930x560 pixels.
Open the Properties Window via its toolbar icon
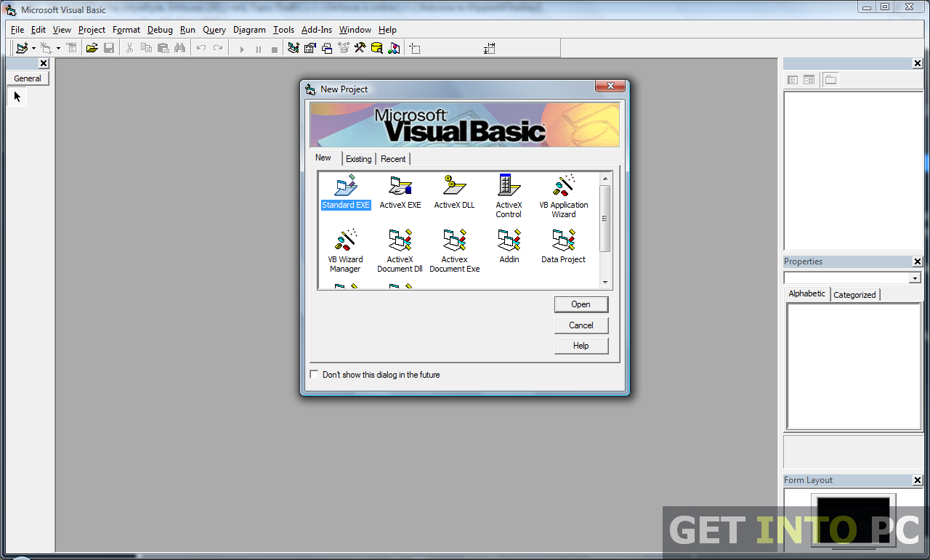310,48
